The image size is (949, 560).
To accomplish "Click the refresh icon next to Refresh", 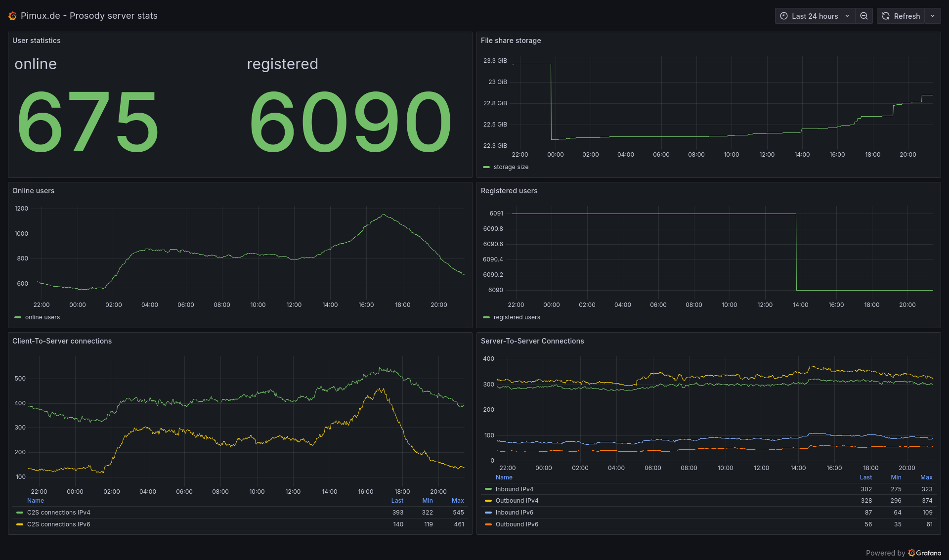I will (x=885, y=16).
